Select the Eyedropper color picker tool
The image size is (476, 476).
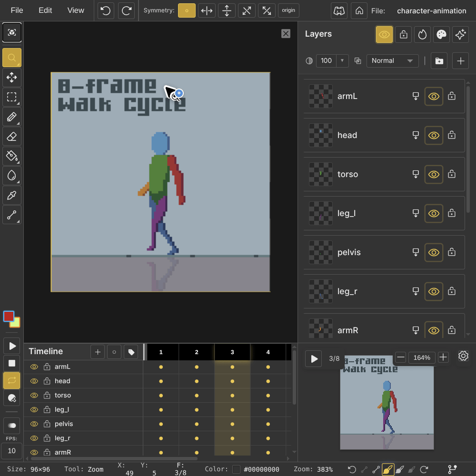[12, 195]
